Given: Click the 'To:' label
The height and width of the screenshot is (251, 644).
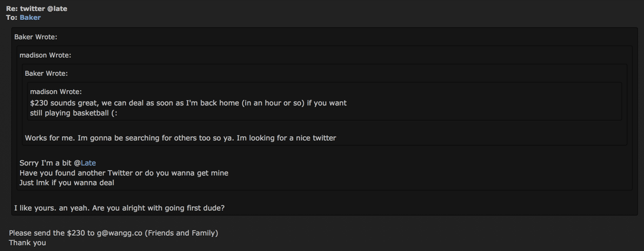Looking at the screenshot, I should pyautogui.click(x=12, y=18).
